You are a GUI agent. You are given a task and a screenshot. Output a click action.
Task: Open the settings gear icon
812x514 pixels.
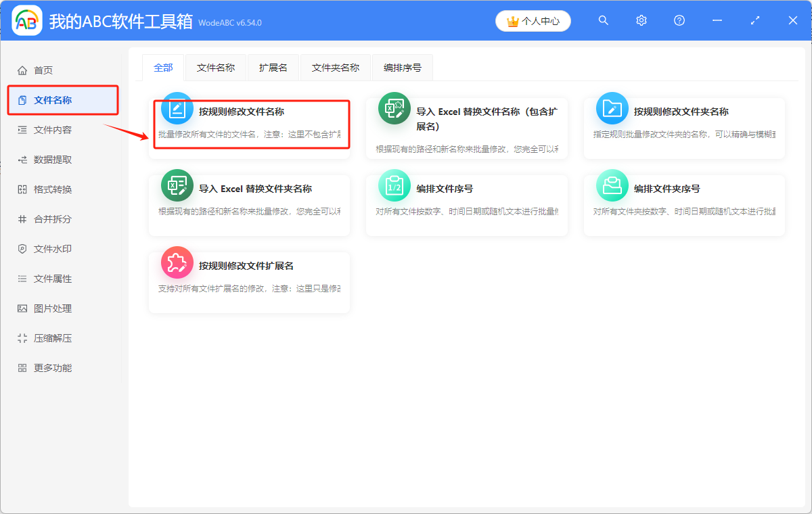click(641, 20)
